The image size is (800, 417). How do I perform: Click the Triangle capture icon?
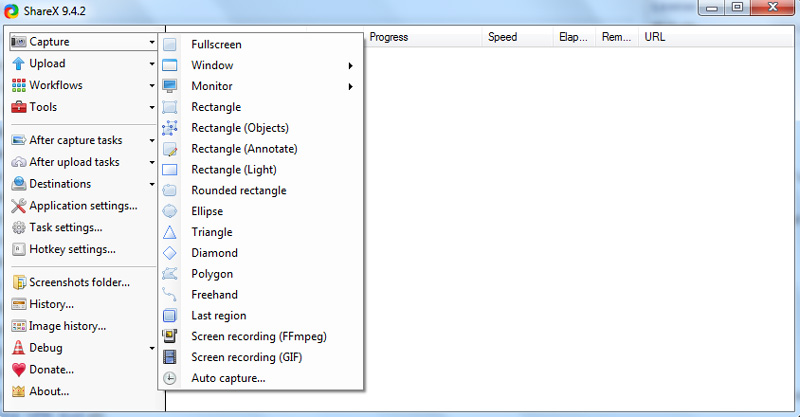[170, 232]
